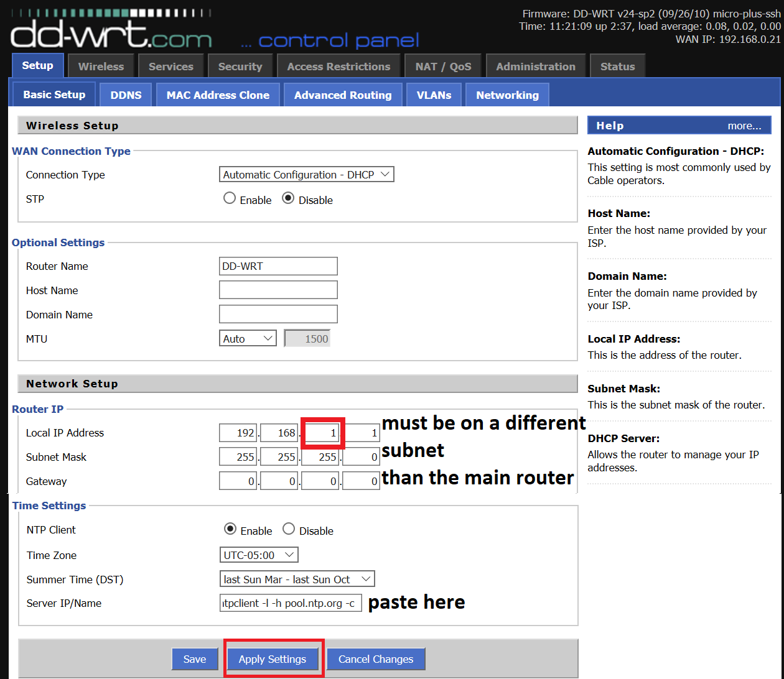Click the first Gateway octet field
The height and width of the screenshot is (679, 784).
pos(238,481)
